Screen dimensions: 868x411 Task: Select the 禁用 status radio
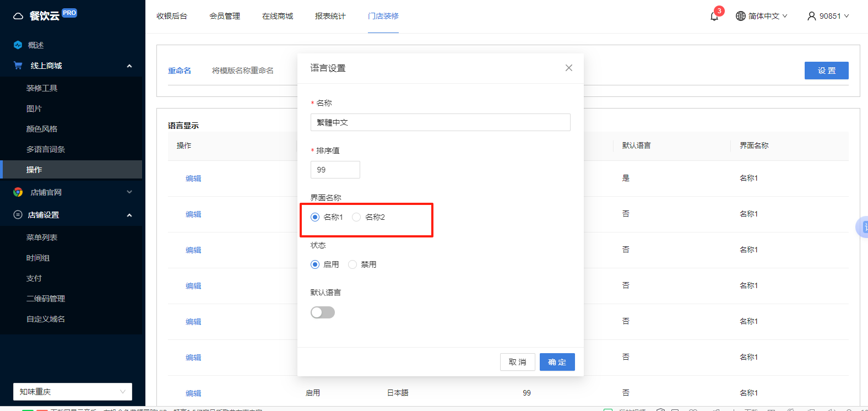pos(352,264)
